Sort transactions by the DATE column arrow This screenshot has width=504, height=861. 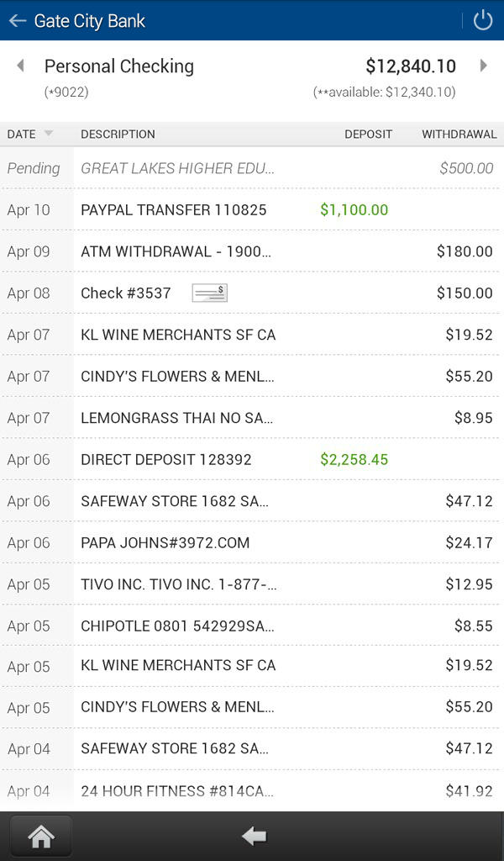49,134
